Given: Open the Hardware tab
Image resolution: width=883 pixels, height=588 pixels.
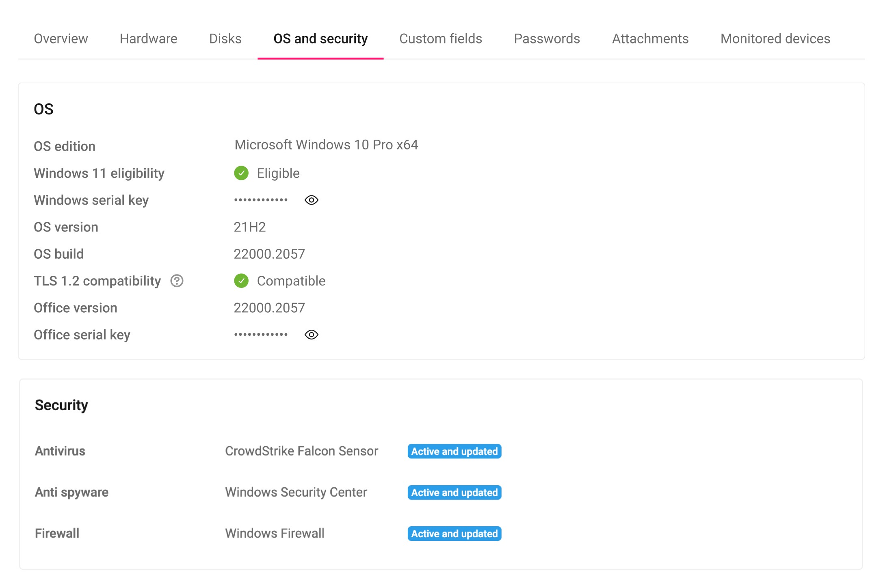Looking at the screenshot, I should 148,39.
